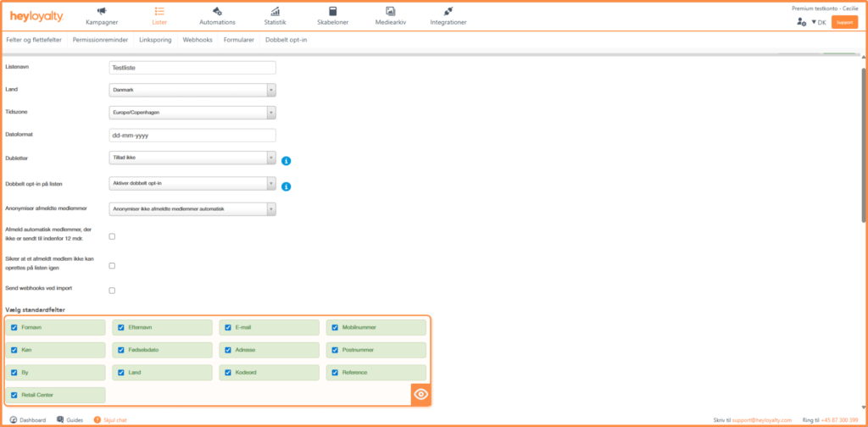Click the orange eye icon
868x427 pixels.
(421, 394)
